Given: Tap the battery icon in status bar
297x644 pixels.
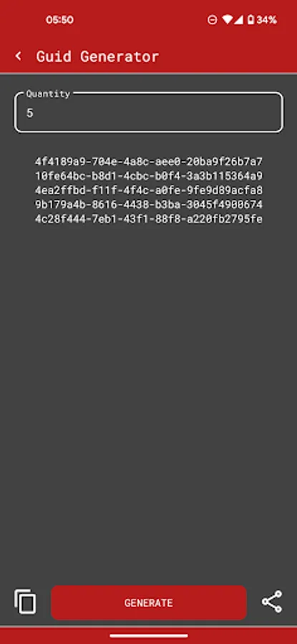Looking at the screenshot, I should (x=250, y=20).
